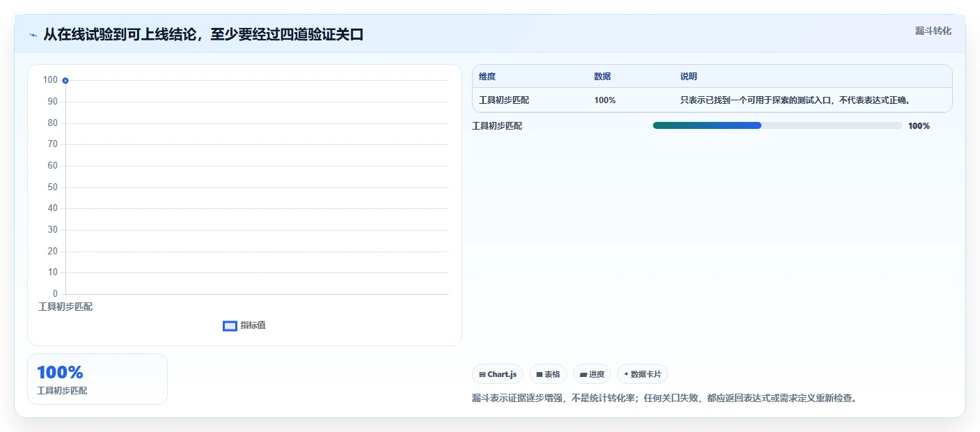Image resolution: width=980 pixels, height=432 pixels.
Task: Click the 工具初步匹配 label beside the progress bar
Action: pos(497,126)
